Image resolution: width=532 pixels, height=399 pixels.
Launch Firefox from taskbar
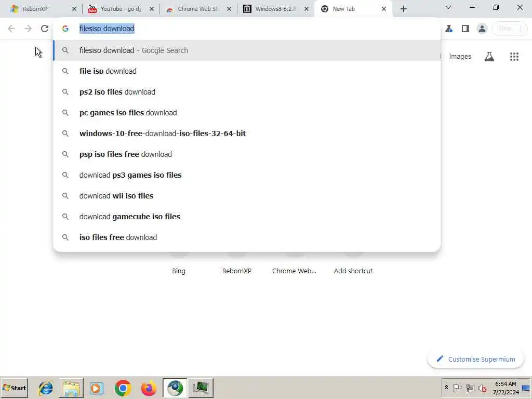(149, 388)
